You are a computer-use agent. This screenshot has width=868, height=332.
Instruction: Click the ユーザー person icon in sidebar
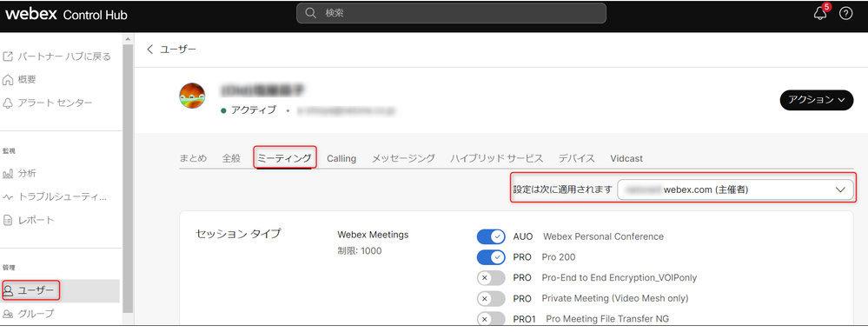coord(9,290)
